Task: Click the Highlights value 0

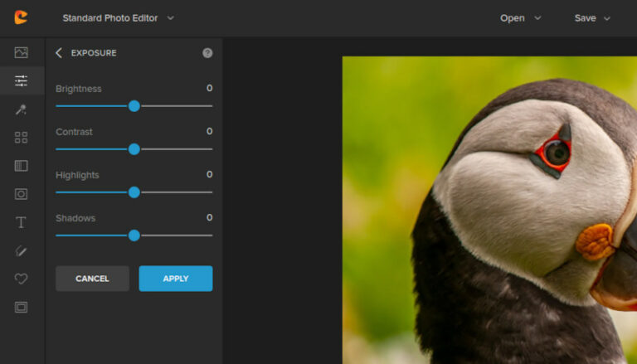Action: pos(209,174)
